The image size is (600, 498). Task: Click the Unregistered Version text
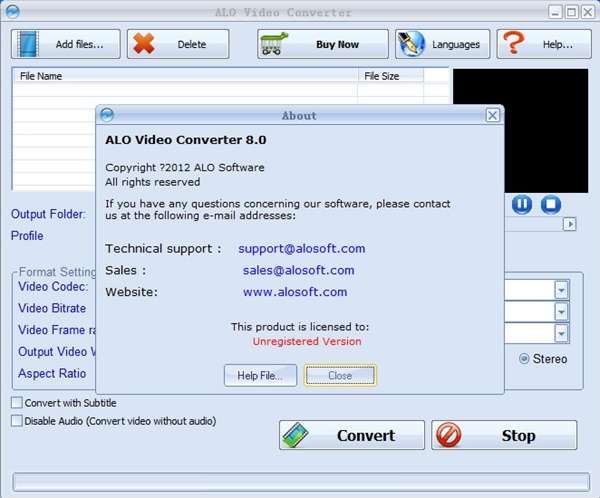[x=307, y=341]
